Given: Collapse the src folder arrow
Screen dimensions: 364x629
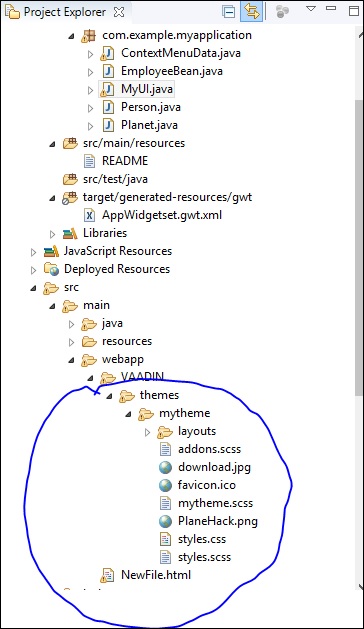Looking at the screenshot, I should [34, 288].
